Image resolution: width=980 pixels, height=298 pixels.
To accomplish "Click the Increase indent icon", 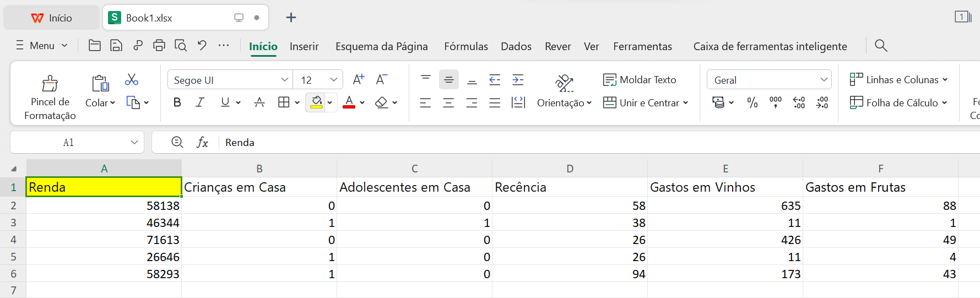I will click(x=518, y=80).
